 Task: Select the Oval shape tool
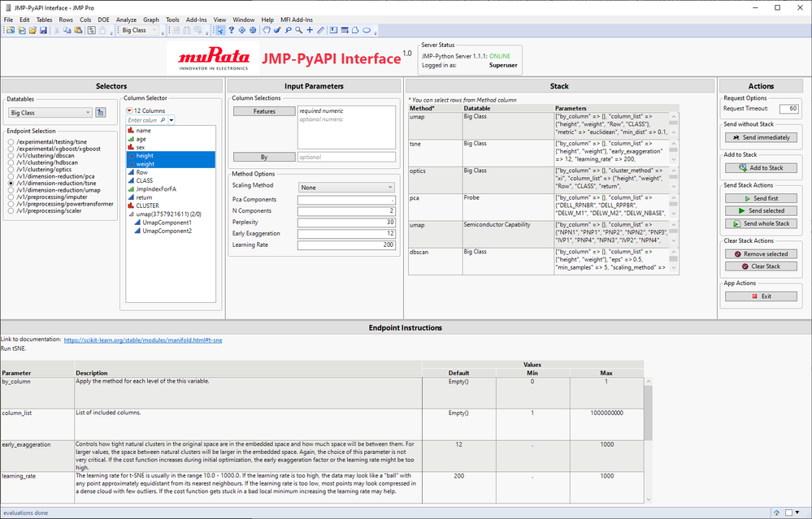[x=367, y=31]
